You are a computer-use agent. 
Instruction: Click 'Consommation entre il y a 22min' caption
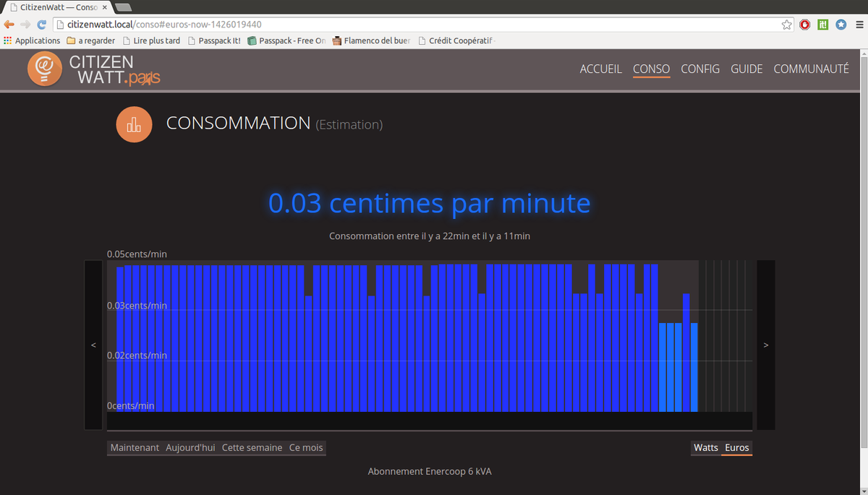430,236
